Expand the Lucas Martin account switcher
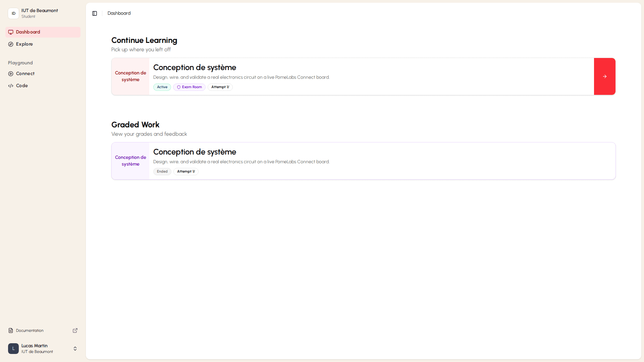The image size is (644, 362). tap(75, 349)
